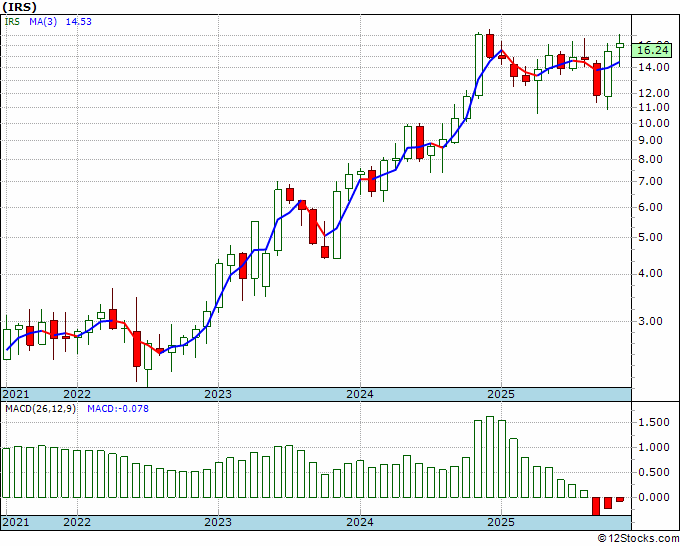680x546 pixels.
Task: Select the 2023 label on price timeline
Action: 218,394
